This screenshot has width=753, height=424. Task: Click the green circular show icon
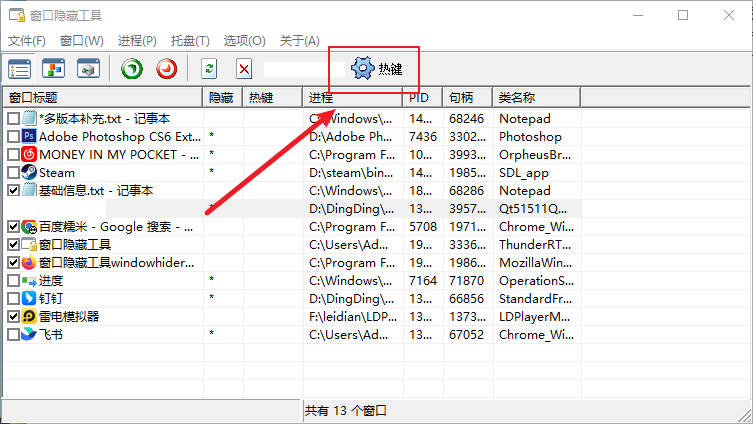click(x=132, y=69)
